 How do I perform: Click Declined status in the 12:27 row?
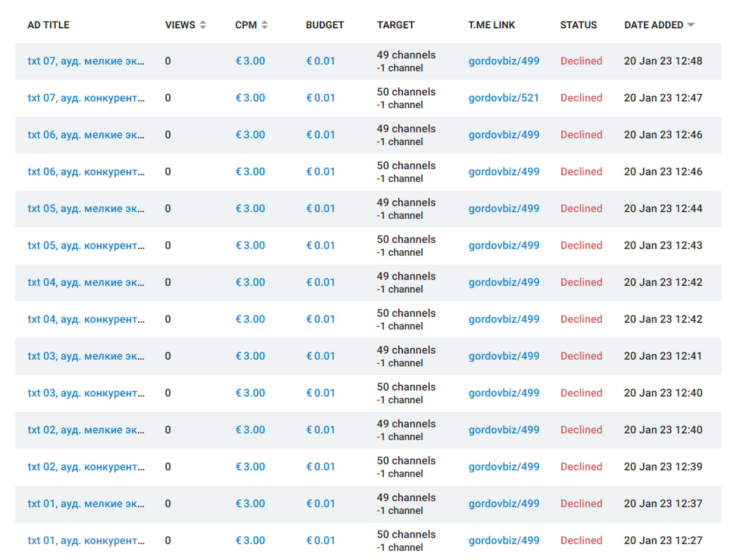(581, 540)
